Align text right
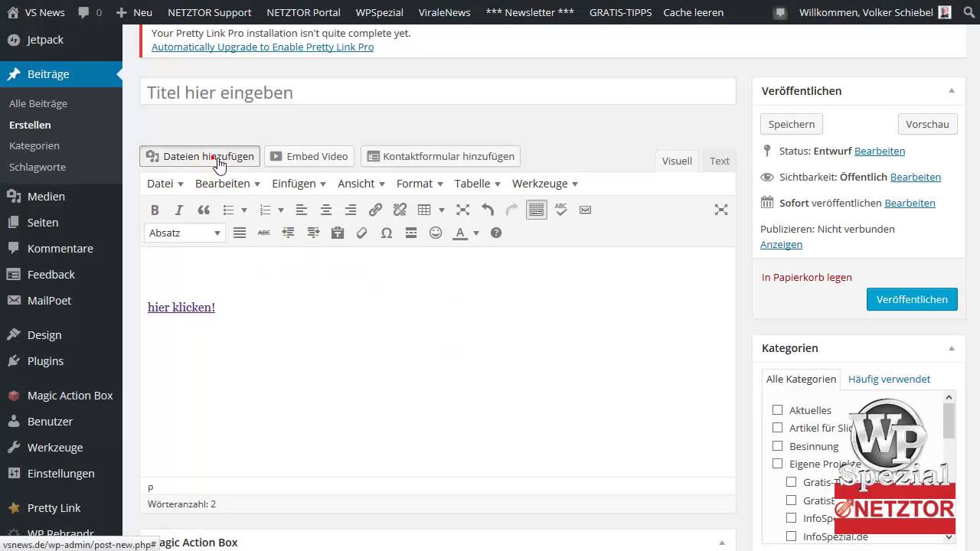 coord(351,210)
